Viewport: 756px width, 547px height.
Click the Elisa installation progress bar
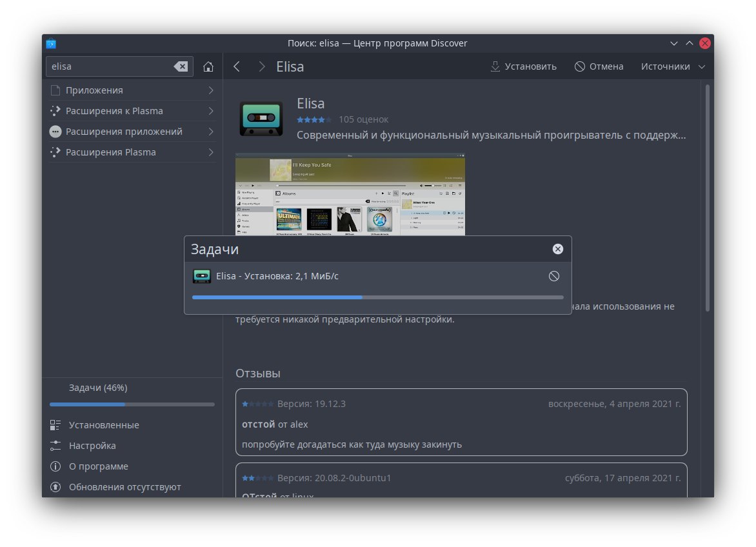(x=377, y=297)
